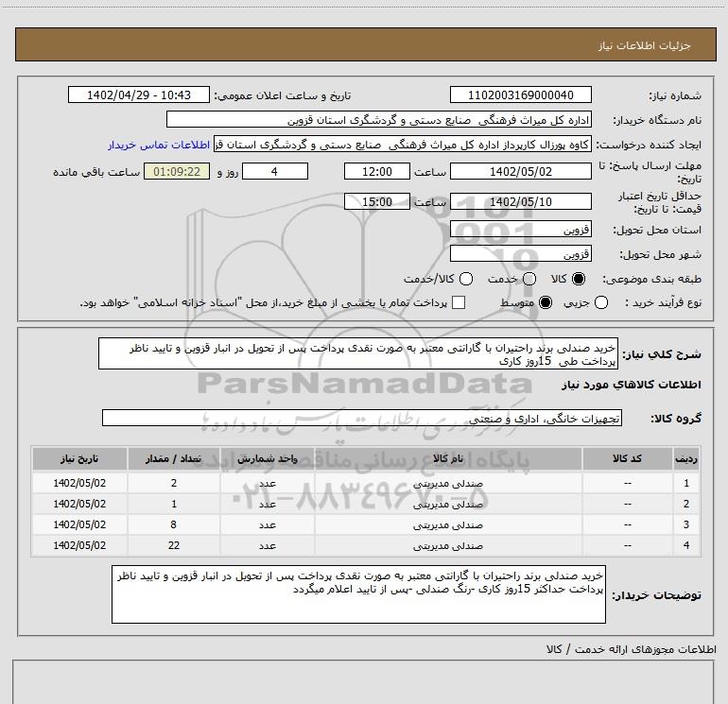Click the request creator field کاوه پورزال
The height and width of the screenshot is (704, 728).
403,145
